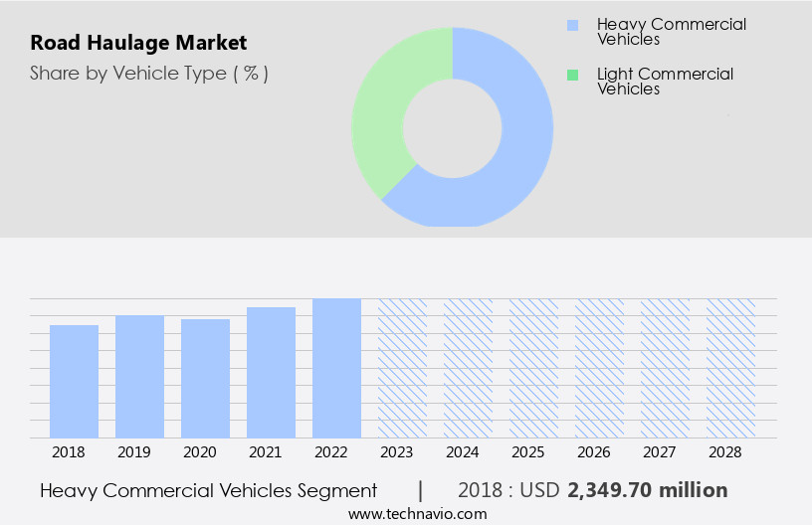Click the green Light Commercial Vehicles legend swatch
Image resolution: width=812 pixels, height=525 pixels.
coord(571,75)
